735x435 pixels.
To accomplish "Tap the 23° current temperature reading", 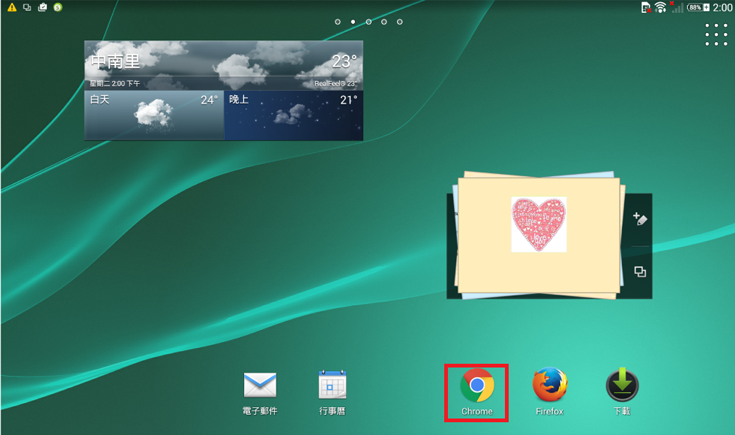I will click(x=343, y=61).
